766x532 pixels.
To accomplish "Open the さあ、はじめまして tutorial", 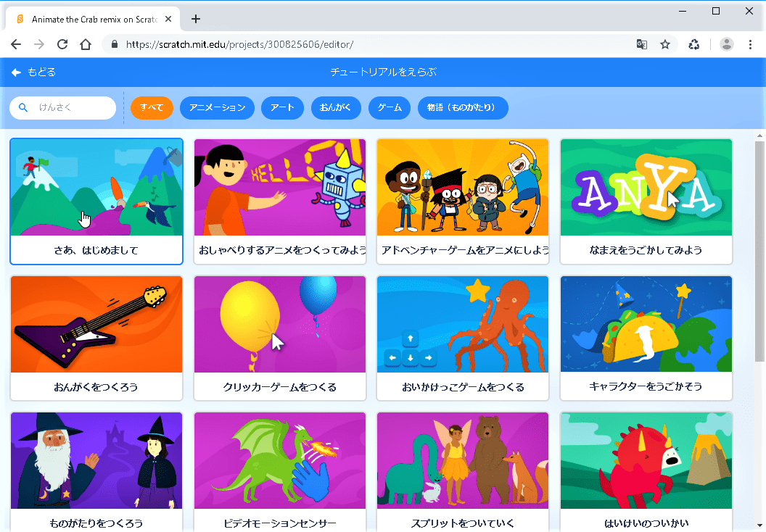I will click(x=96, y=201).
